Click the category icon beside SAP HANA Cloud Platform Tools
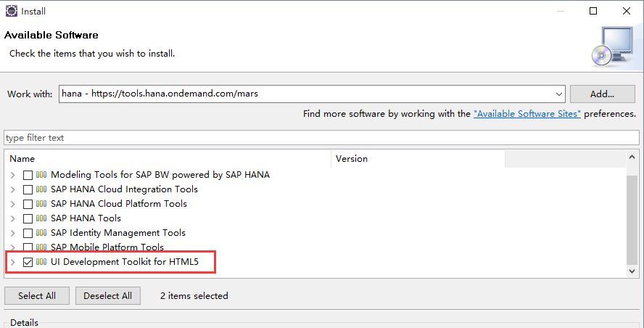Screen dimensions: 644x328 point(41,204)
